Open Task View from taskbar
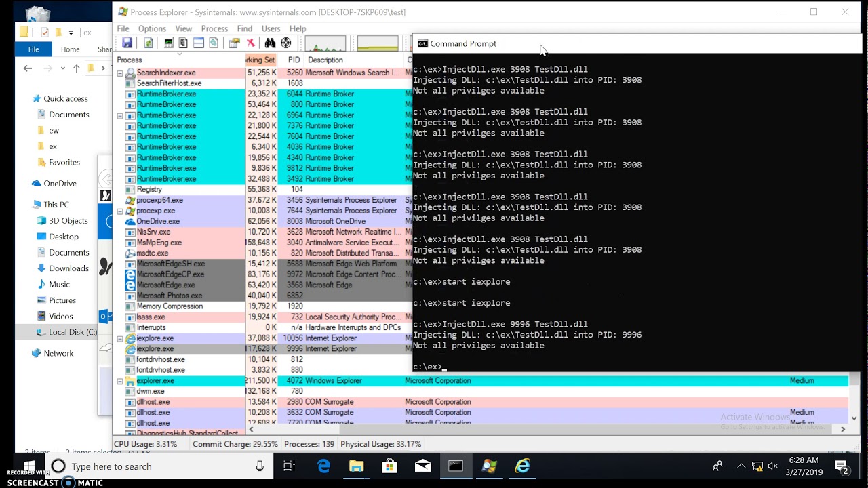868x488 pixels. 290,466
